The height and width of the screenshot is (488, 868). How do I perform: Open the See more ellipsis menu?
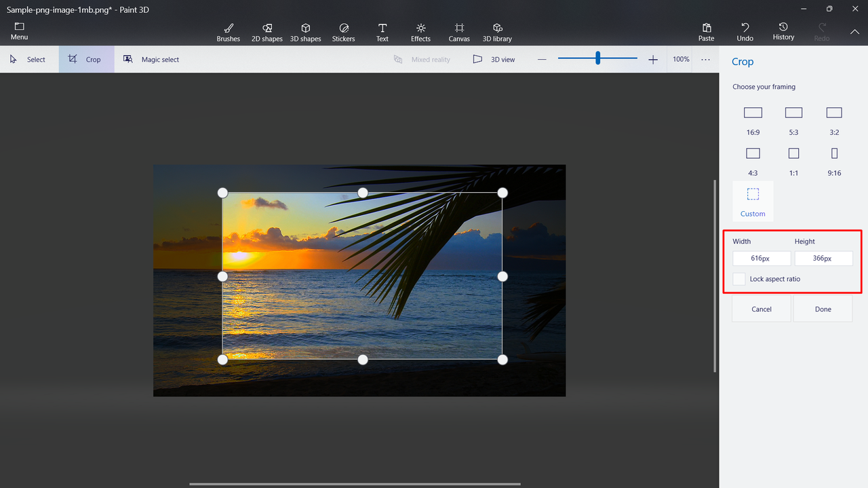click(x=705, y=60)
